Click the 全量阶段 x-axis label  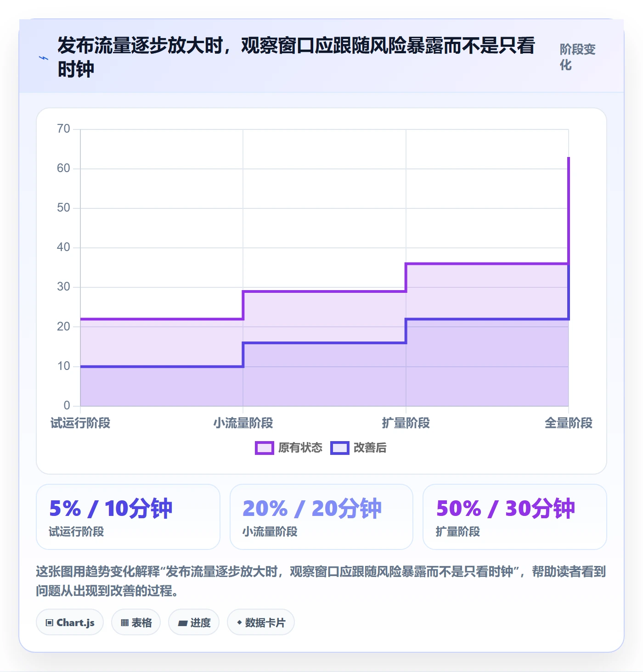(x=569, y=423)
